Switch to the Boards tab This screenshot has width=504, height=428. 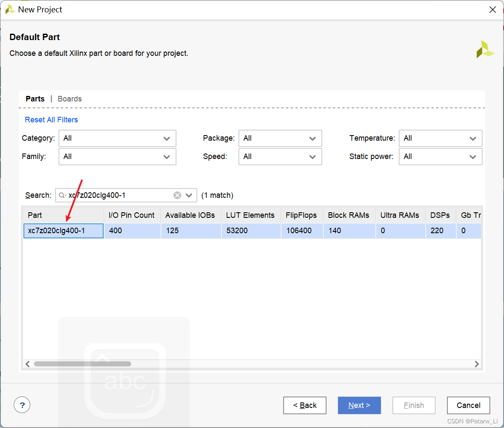[70, 99]
